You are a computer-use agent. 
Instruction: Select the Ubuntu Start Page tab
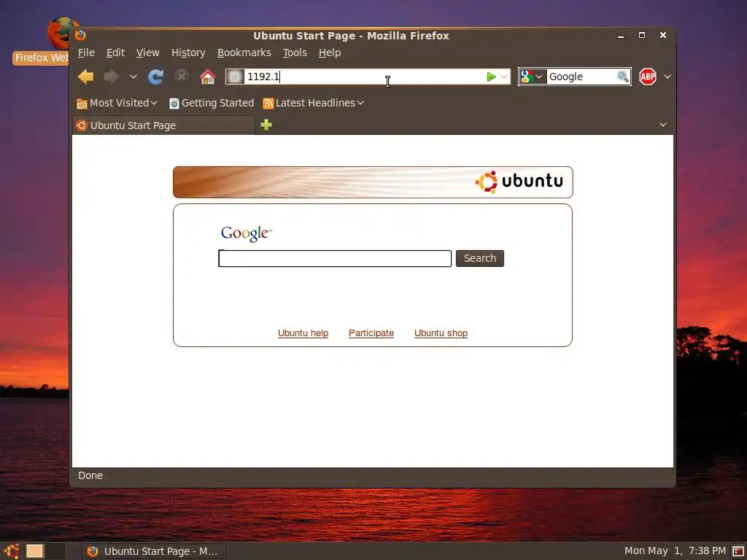tap(163, 125)
